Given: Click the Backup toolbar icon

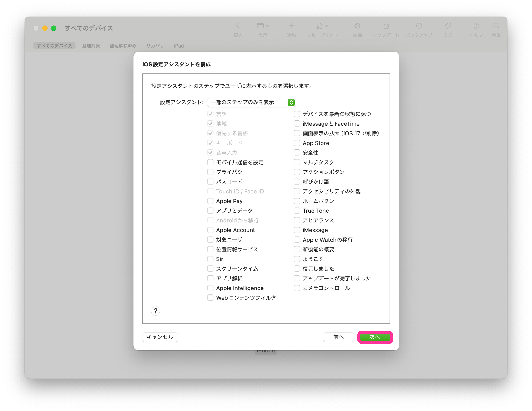Looking at the screenshot, I should point(419,26).
